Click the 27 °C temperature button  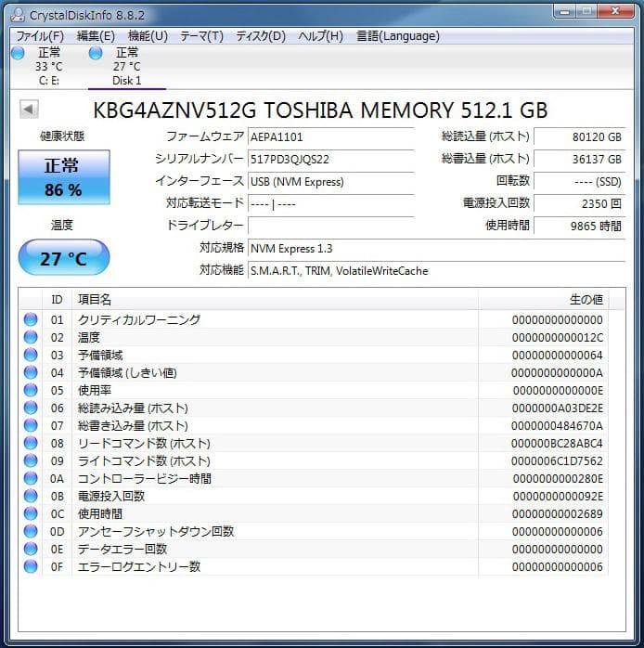64,257
